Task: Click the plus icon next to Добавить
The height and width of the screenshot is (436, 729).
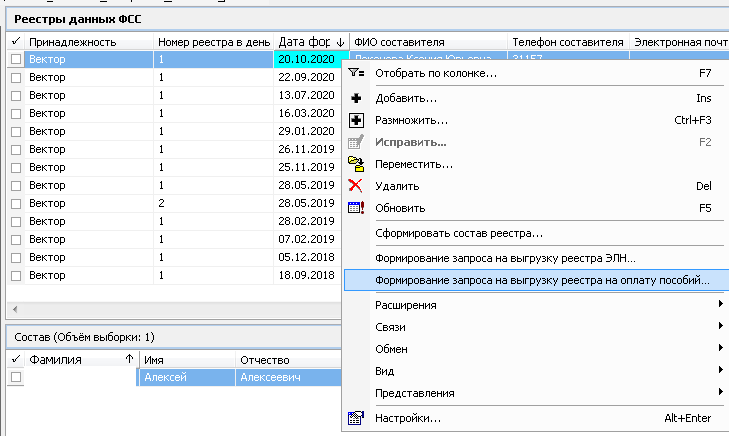Action: [356, 99]
